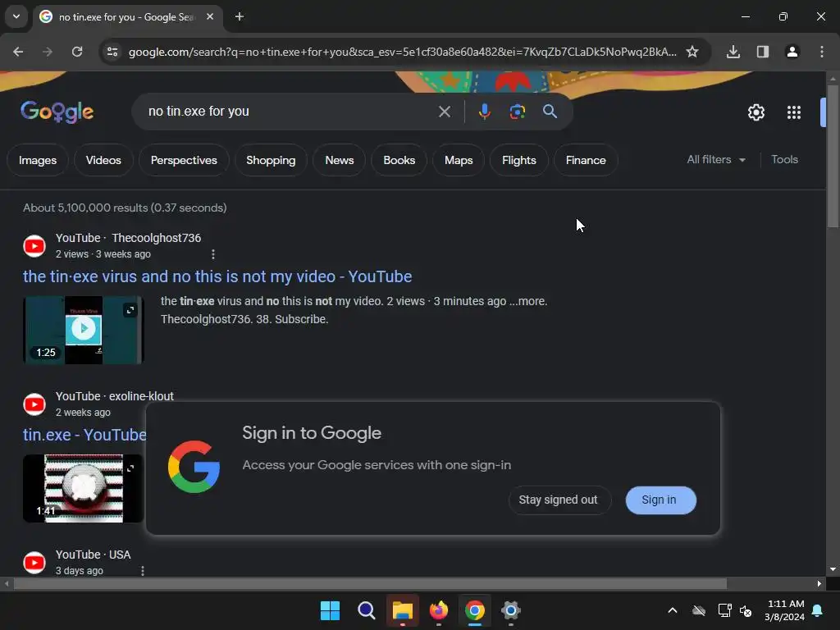
Task: Switch to Firefox in taskbar
Action: (438, 610)
